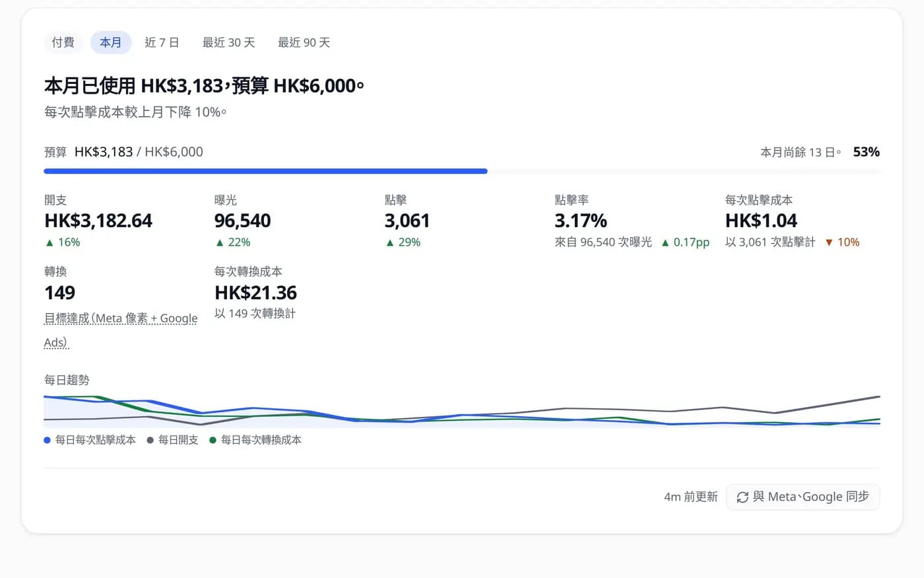Click the daily trend line chart
This screenshot has height=578, width=924.
(x=462, y=410)
